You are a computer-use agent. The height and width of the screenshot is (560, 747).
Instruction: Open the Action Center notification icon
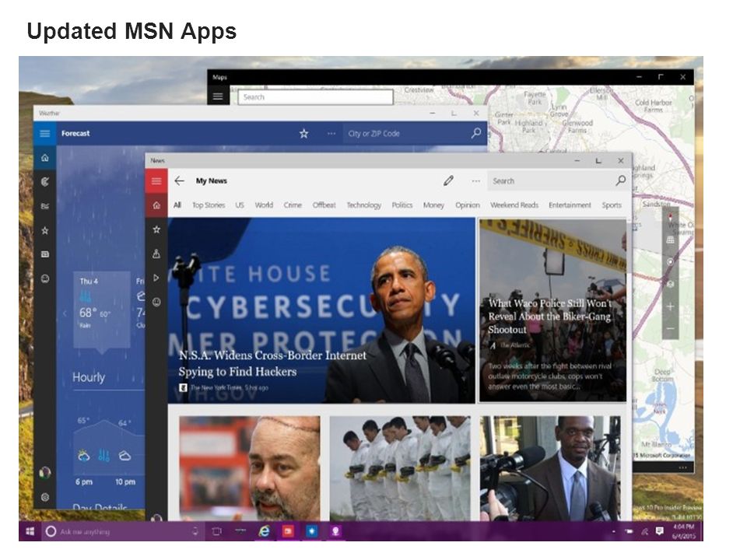pos(659,531)
